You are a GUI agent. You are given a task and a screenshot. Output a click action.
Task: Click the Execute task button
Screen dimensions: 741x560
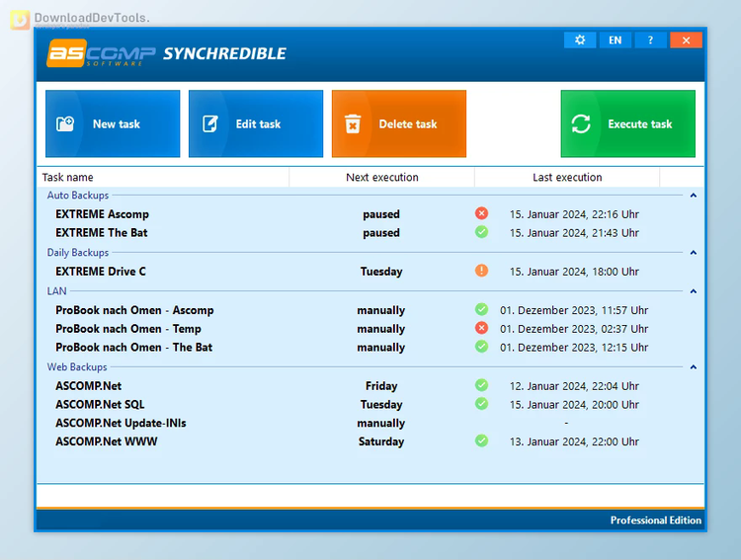pos(628,123)
